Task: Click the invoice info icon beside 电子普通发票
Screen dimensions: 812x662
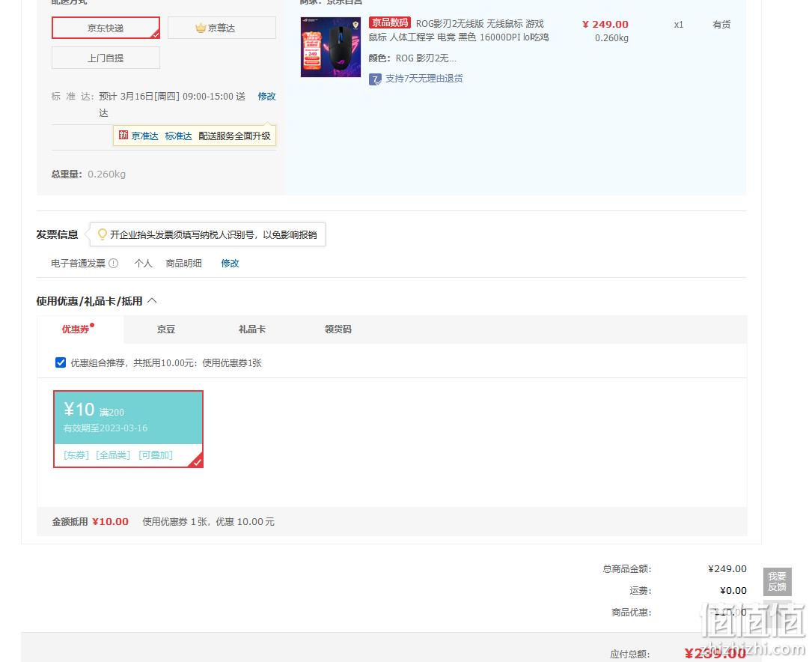Action: point(114,263)
